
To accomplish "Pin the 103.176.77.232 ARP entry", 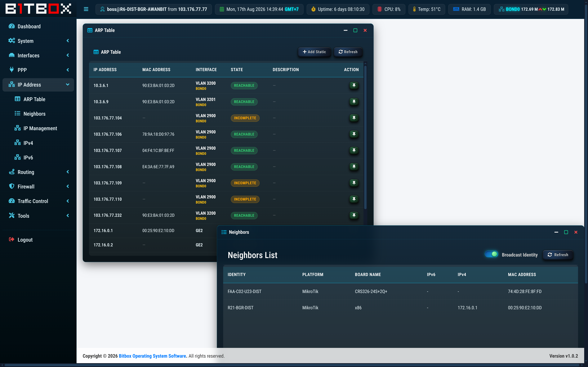I will [x=354, y=215].
